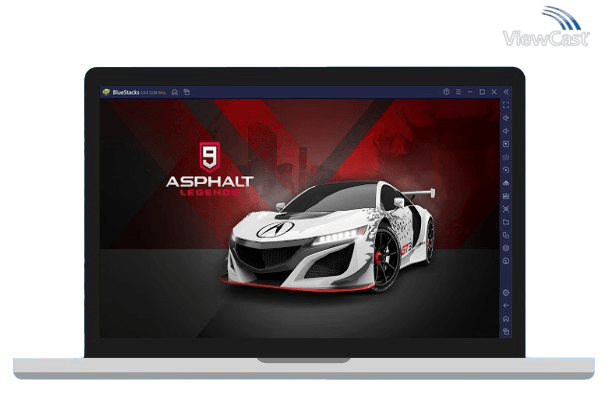The height and width of the screenshot is (414, 602).
Task: Click the play-square cursor lock icon
Action: (506, 144)
